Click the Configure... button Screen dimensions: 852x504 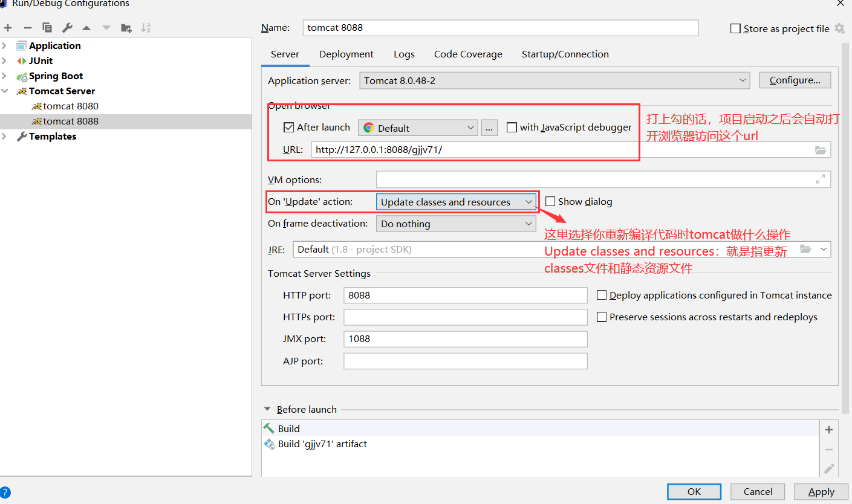(795, 80)
